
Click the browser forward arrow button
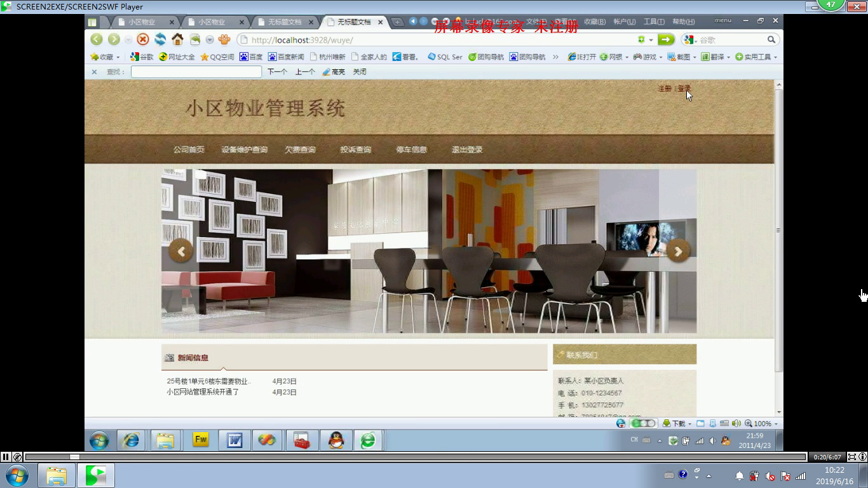[x=114, y=39]
